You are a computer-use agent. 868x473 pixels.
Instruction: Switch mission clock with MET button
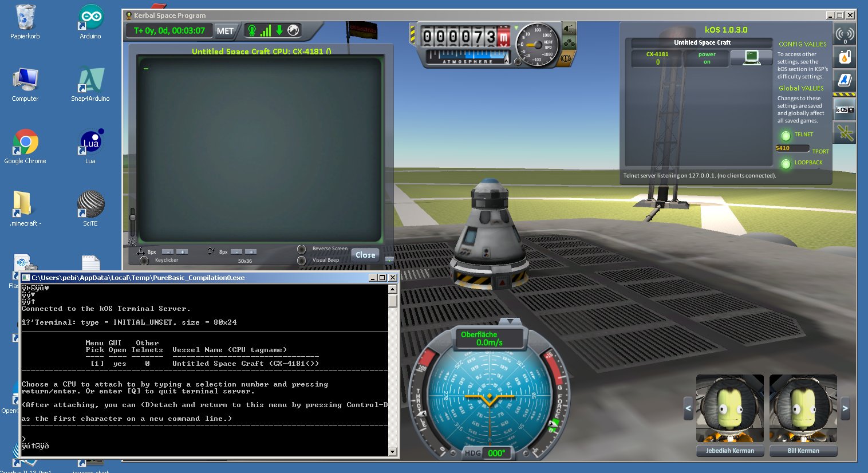click(x=225, y=31)
